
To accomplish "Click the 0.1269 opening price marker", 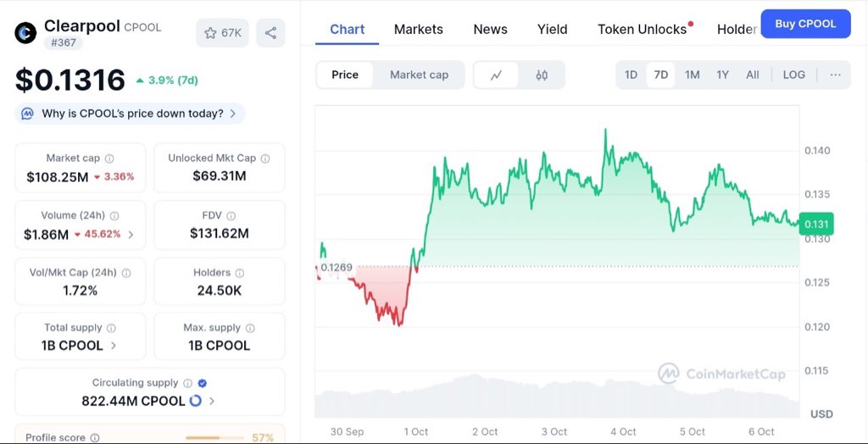I will (336, 268).
